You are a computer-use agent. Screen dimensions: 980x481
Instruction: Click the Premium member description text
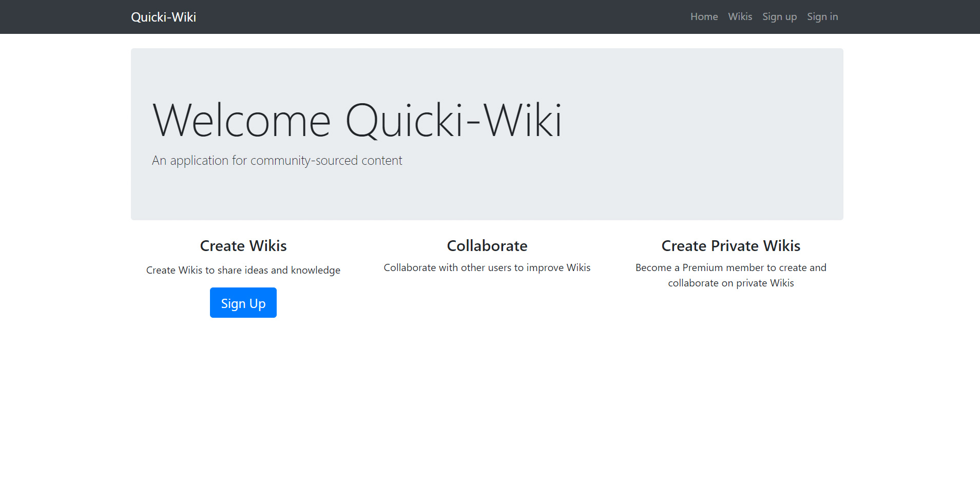(x=731, y=275)
